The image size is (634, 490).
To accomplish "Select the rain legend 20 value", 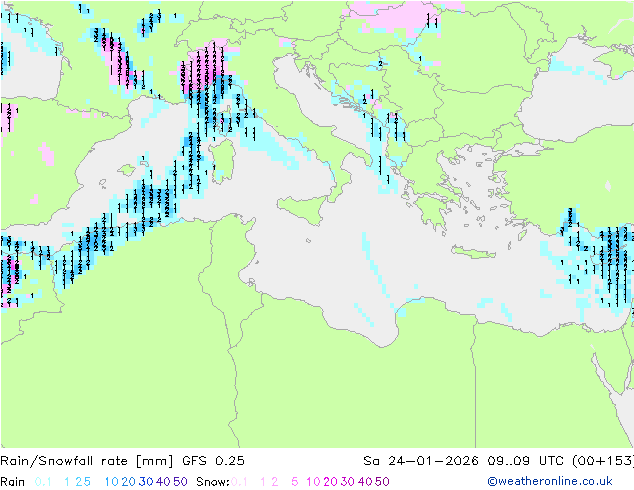I will coord(129,482).
